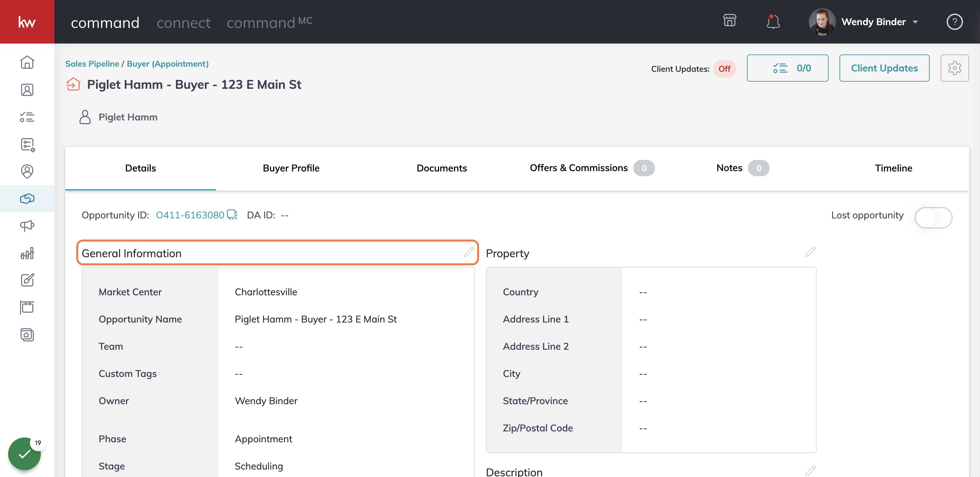Image resolution: width=980 pixels, height=477 pixels.
Task: Click the Opportunity ID O411-6163080 link
Action: tap(190, 215)
